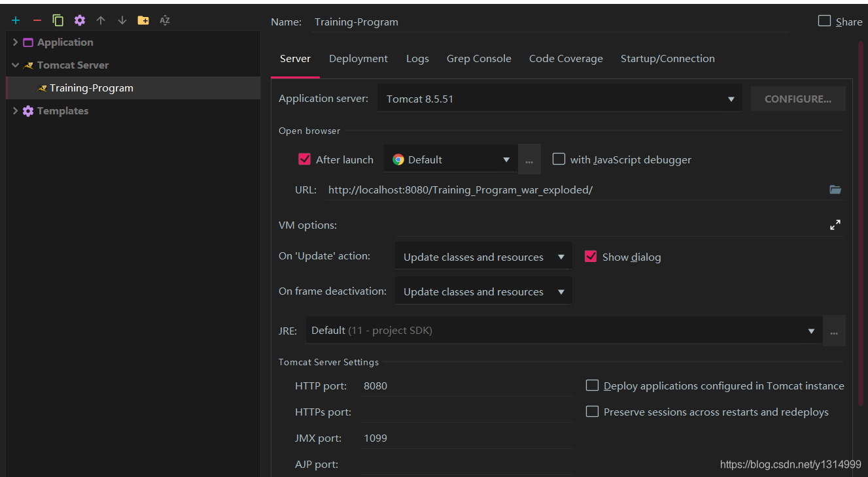Collapse the Tomcat Server tree node
Viewport: 868px width, 477px height.
point(15,65)
